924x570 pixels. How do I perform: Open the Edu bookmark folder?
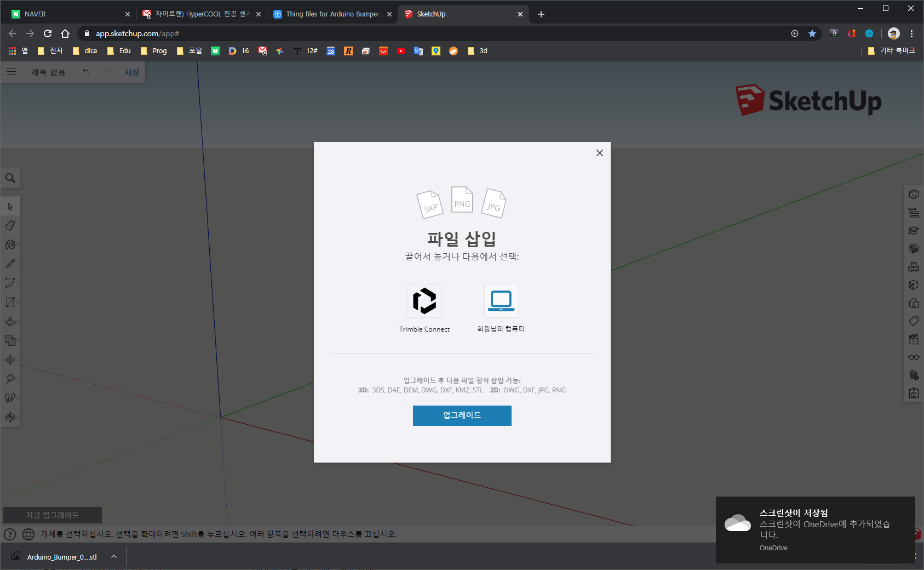pyautogui.click(x=119, y=51)
